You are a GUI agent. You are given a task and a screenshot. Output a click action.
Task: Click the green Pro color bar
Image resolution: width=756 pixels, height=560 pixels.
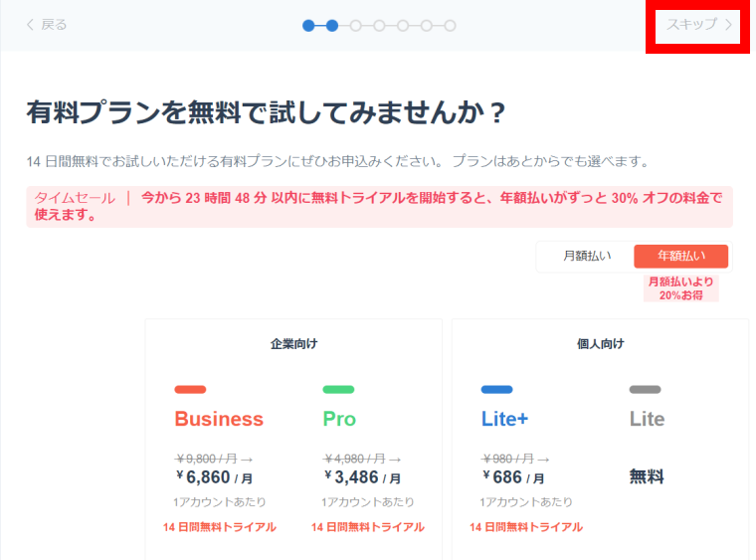338,389
